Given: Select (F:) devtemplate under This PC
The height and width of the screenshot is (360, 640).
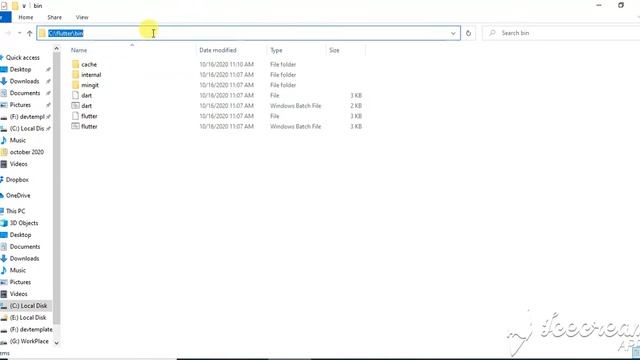Looking at the screenshot, I should click(31, 329).
